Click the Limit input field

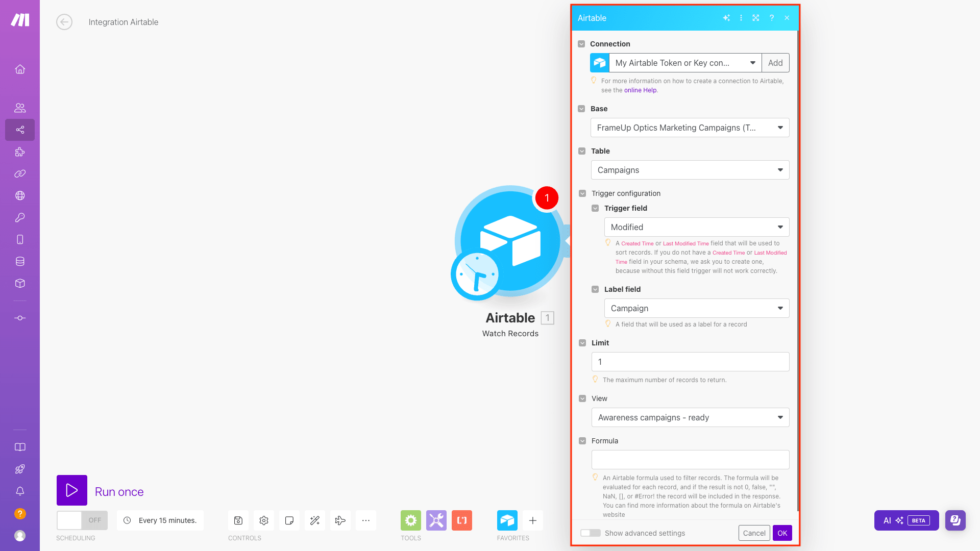[690, 361]
